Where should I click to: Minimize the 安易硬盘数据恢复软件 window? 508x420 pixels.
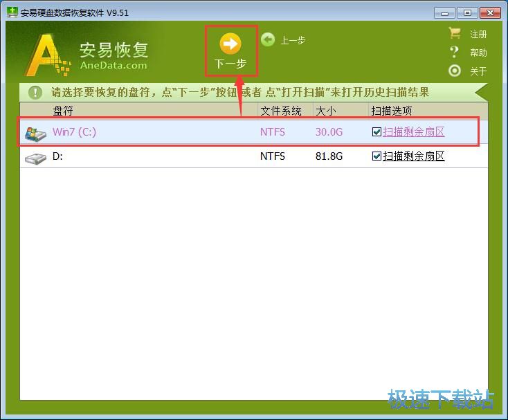coord(445,13)
